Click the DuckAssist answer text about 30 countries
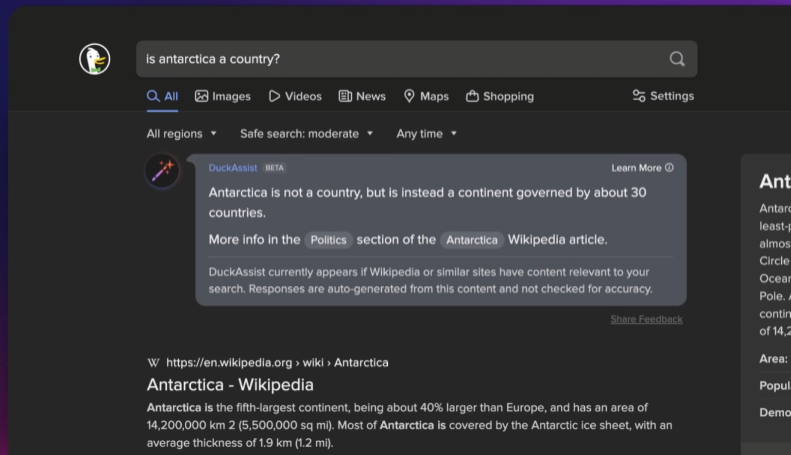Image resolution: width=791 pixels, height=455 pixels. pos(427,202)
